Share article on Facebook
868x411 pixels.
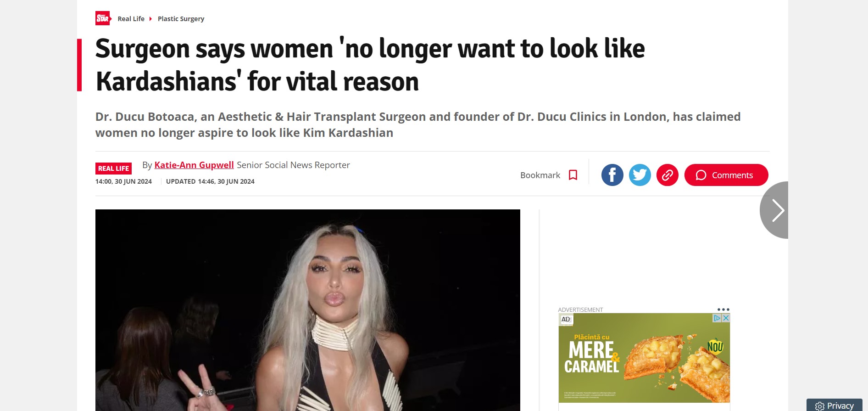(612, 175)
